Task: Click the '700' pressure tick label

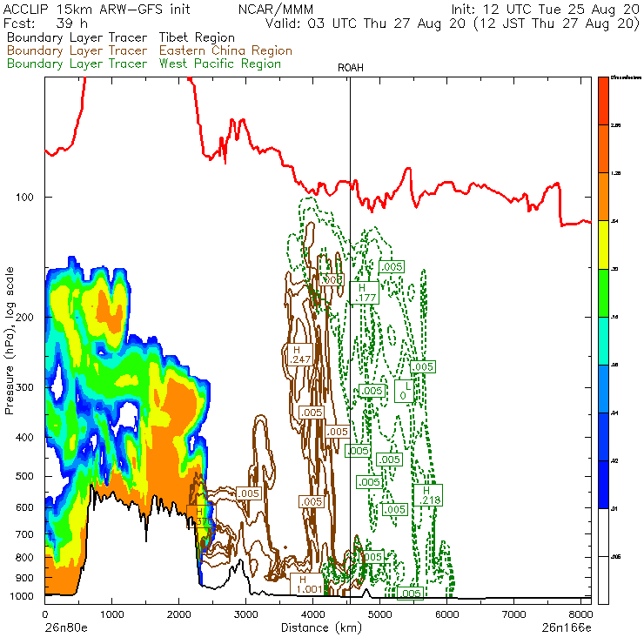Action: (24, 534)
